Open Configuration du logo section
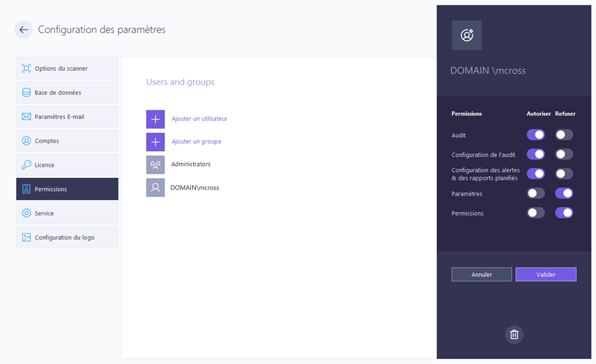This screenshot has width=596, height=364. (x=67, y=237)
